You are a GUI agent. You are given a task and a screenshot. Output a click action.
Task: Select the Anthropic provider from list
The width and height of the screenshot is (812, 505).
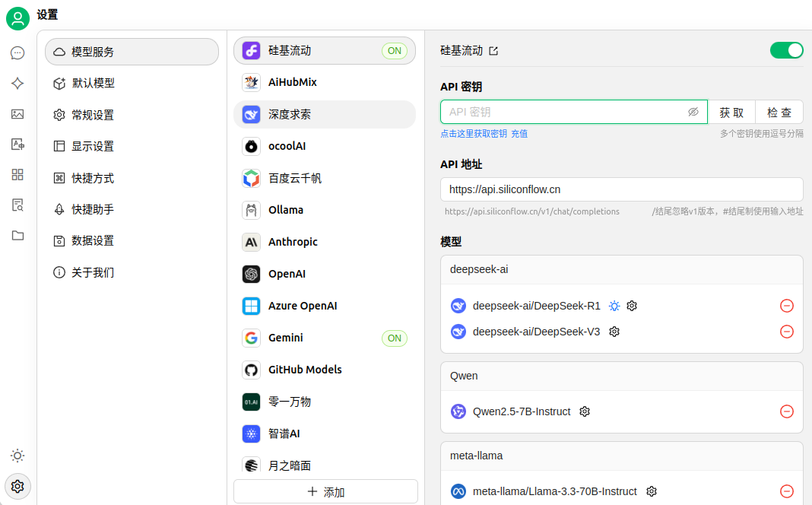pyautogui.click(x=293, y=242)
